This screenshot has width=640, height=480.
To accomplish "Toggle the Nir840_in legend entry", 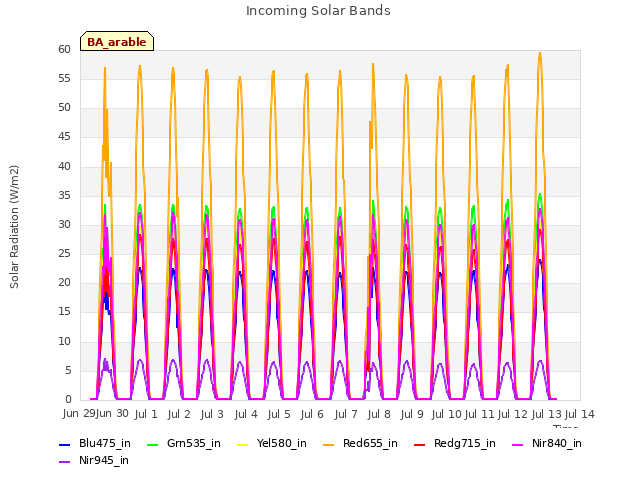I will [x=547, y=443].
